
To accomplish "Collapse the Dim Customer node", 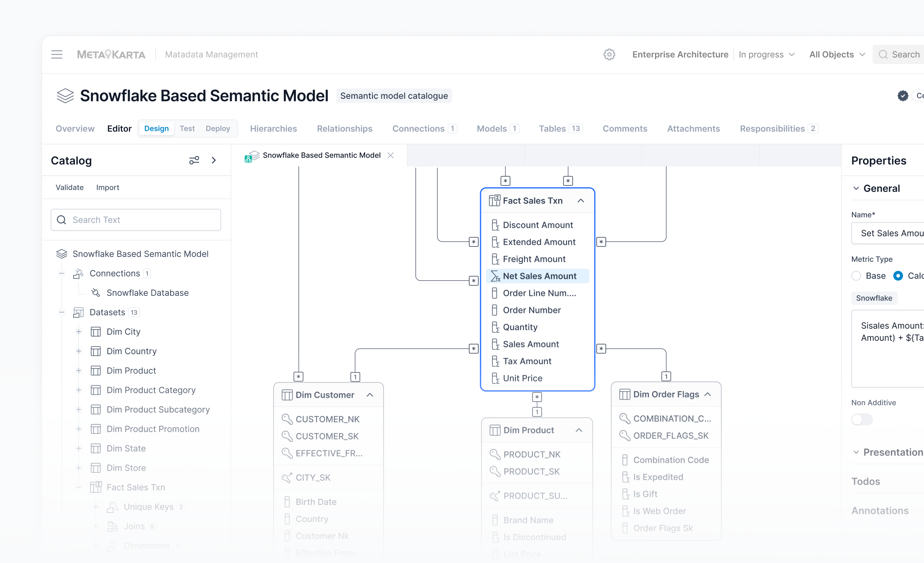I will coord(370,395).
